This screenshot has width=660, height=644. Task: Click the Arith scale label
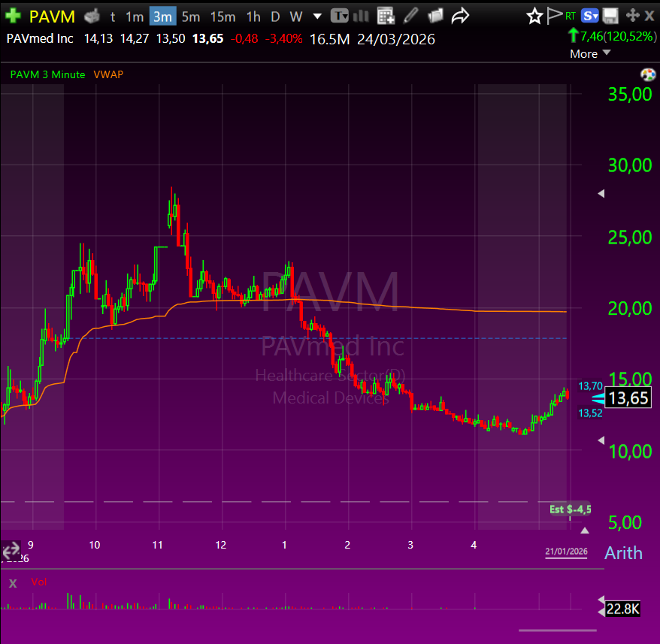click(623, 553)
